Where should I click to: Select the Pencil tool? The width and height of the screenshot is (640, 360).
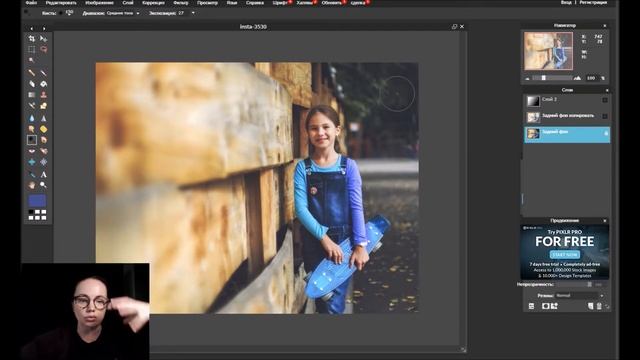[31, 73]
